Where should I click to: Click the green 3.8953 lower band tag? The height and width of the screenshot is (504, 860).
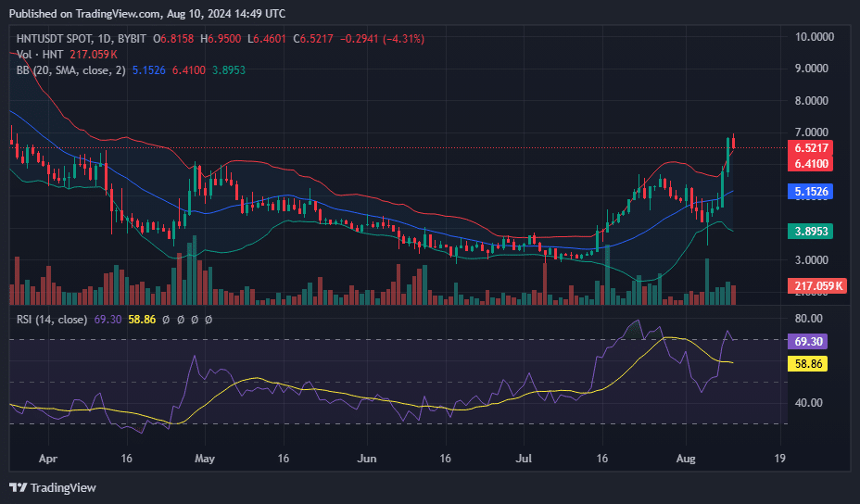(811, 231)
